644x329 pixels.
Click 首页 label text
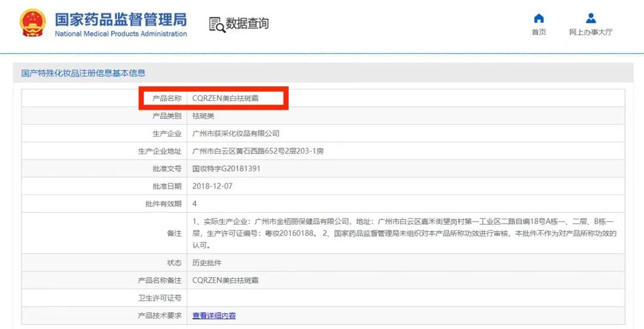[538, 32]
